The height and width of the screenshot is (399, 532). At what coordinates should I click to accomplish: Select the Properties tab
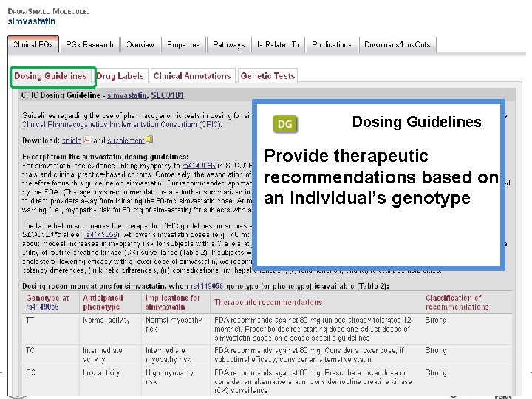(x=183, y=44)
